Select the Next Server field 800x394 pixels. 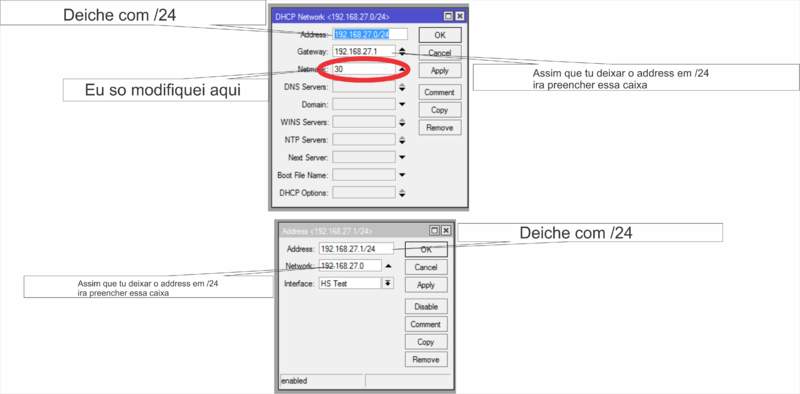(364, 157)
